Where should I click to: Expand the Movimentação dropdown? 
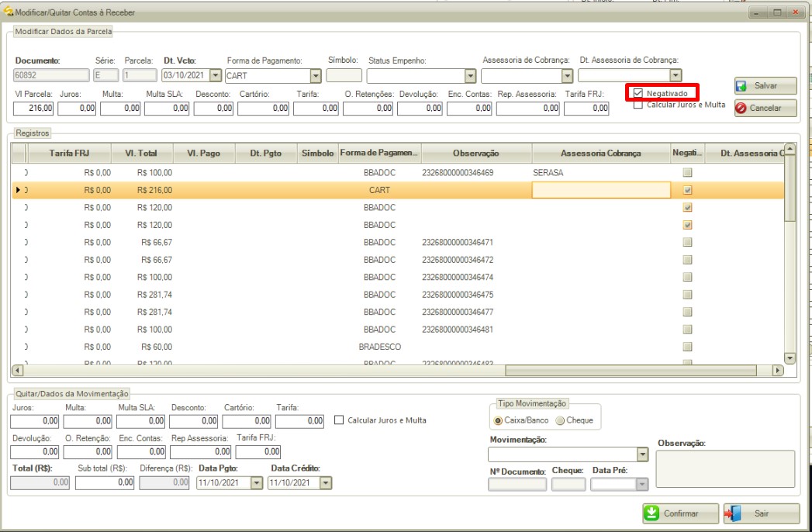[642, 454]
